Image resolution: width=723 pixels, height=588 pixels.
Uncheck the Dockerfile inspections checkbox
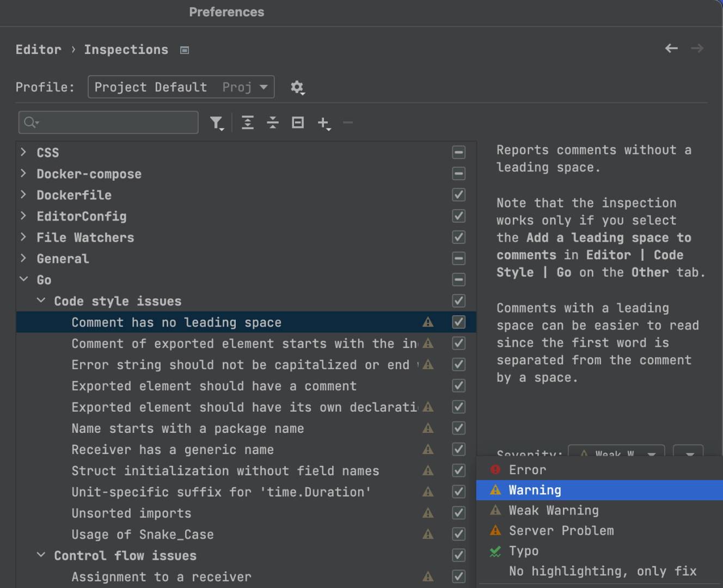coord(459,195)
